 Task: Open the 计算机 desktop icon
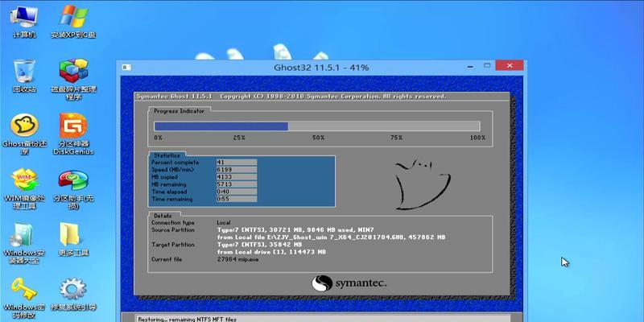25,22
